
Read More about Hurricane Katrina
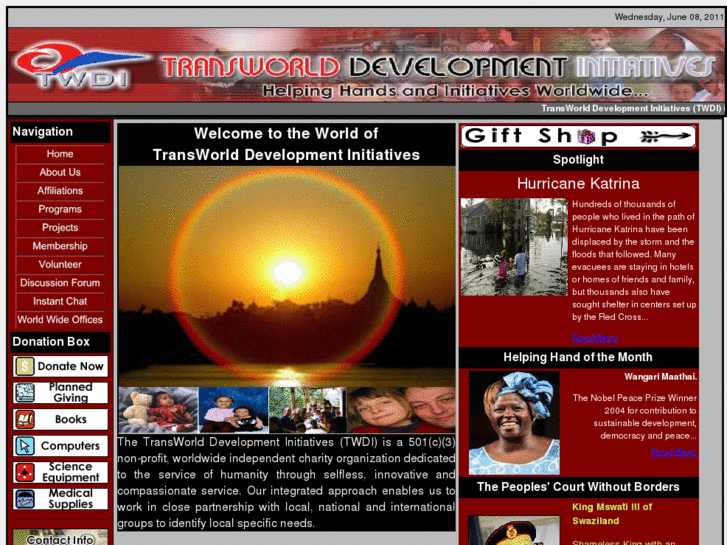595,338
